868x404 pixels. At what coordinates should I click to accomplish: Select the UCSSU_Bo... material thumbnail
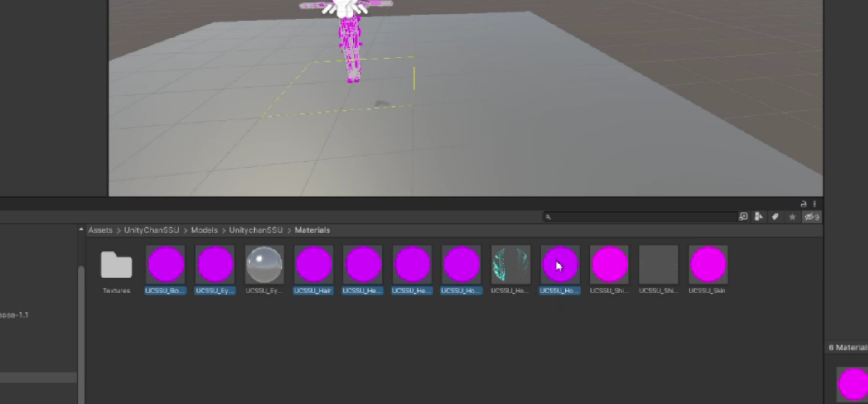[166, 265]
